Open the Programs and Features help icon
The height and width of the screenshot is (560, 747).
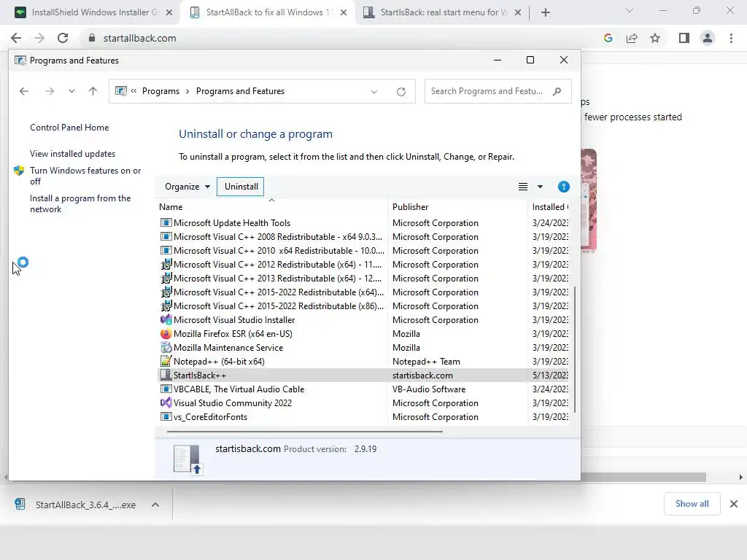(564, 187)
